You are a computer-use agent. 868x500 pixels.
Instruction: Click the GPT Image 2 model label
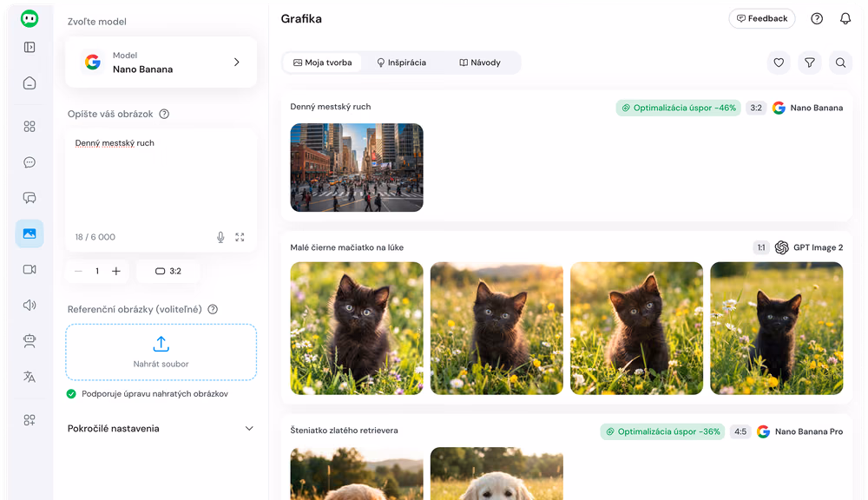[819, 247]
